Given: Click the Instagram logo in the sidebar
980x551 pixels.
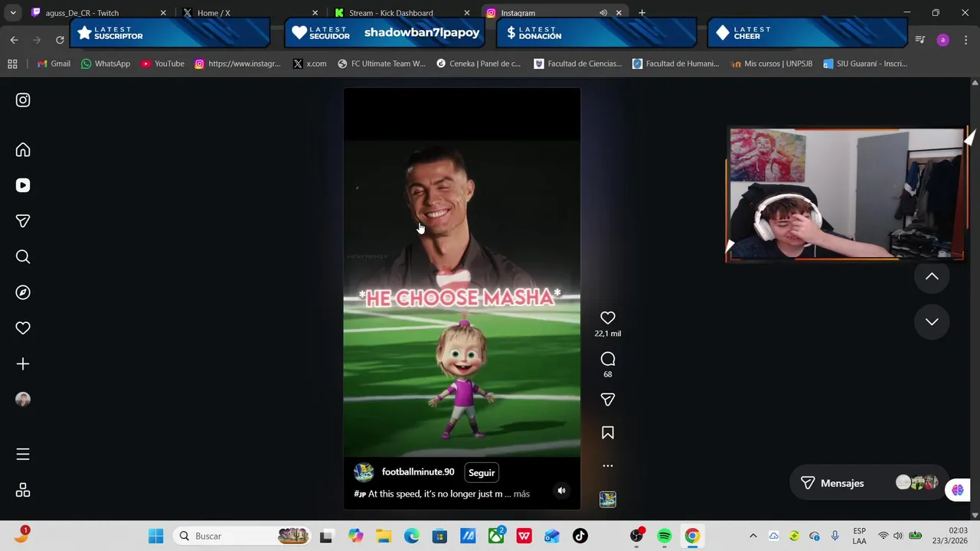Looking at the screenshot, I should pyautogui.click(x=23, y=100).
